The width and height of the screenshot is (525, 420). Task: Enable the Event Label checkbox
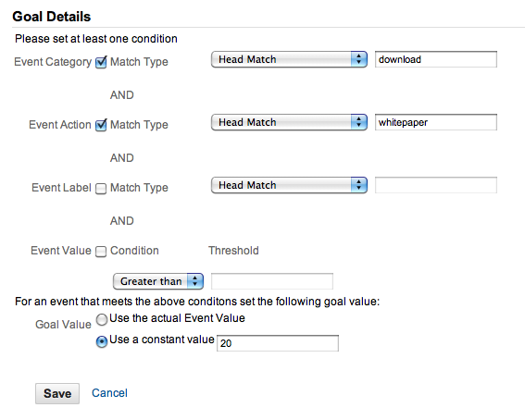point(101,189)
